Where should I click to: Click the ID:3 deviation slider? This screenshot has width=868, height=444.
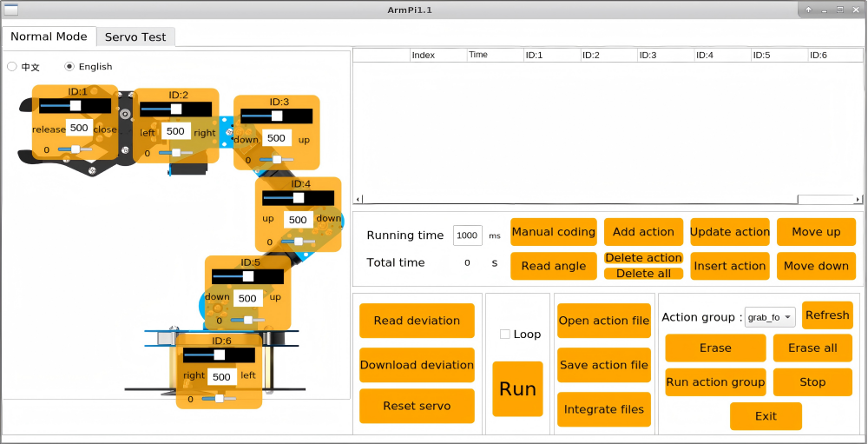pyautogui.click(x=277, y=160)
